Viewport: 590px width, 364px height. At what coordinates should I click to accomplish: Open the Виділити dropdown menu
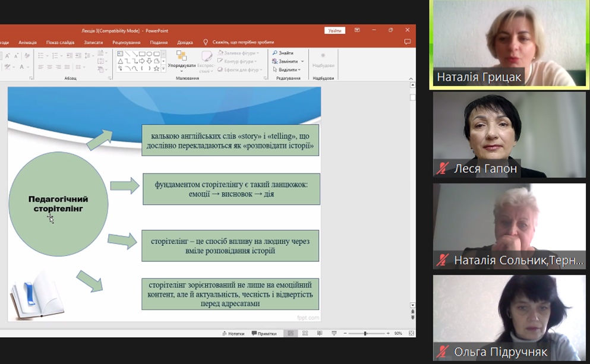coord(299,69)
